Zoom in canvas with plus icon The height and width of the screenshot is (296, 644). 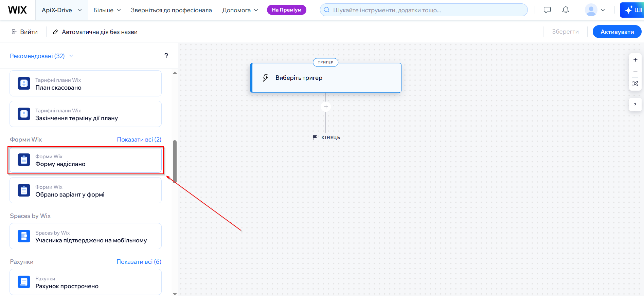635,60
